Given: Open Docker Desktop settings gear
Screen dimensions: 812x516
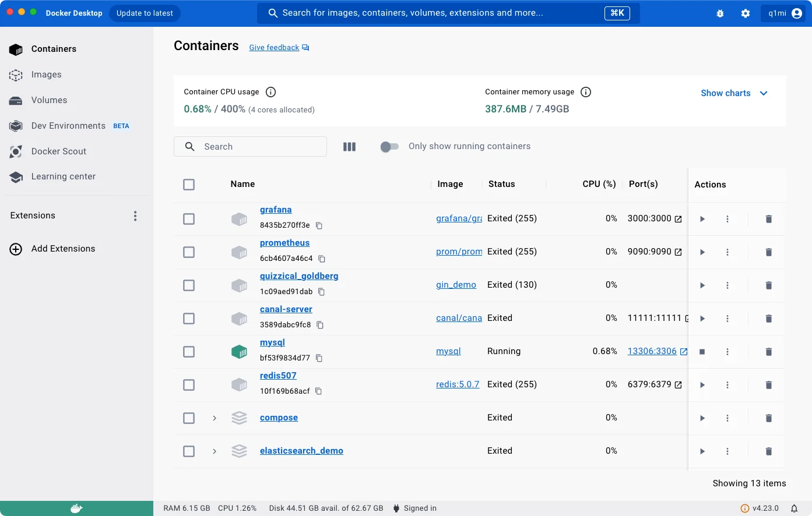Looking at the screenshot, I should click(x=745, y=13).
